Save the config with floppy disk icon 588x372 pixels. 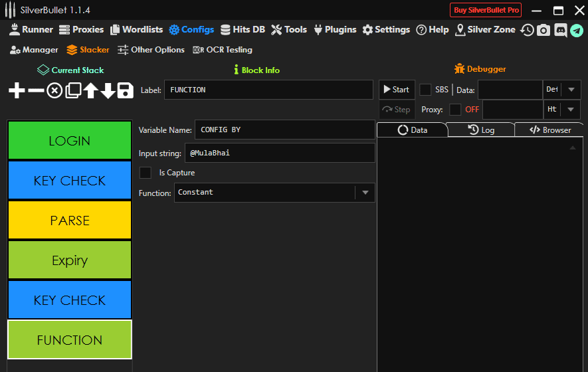click(125, 91)
